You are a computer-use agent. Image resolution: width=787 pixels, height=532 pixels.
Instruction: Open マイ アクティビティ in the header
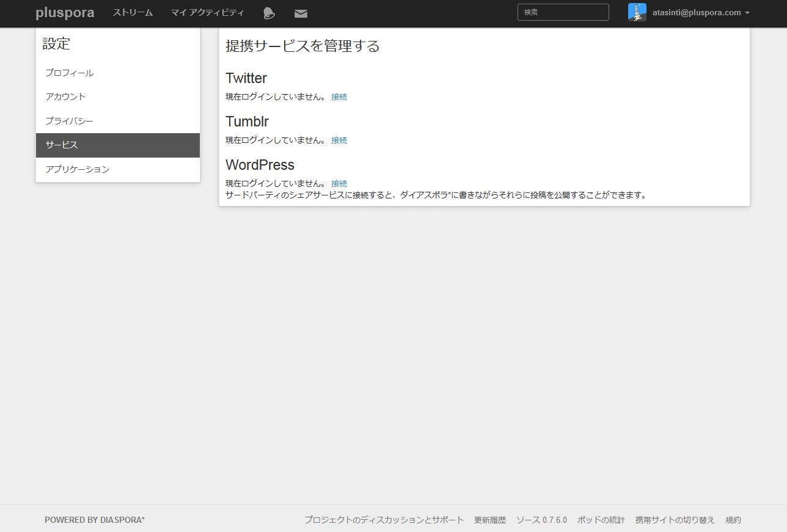click(x=207, y=13)
